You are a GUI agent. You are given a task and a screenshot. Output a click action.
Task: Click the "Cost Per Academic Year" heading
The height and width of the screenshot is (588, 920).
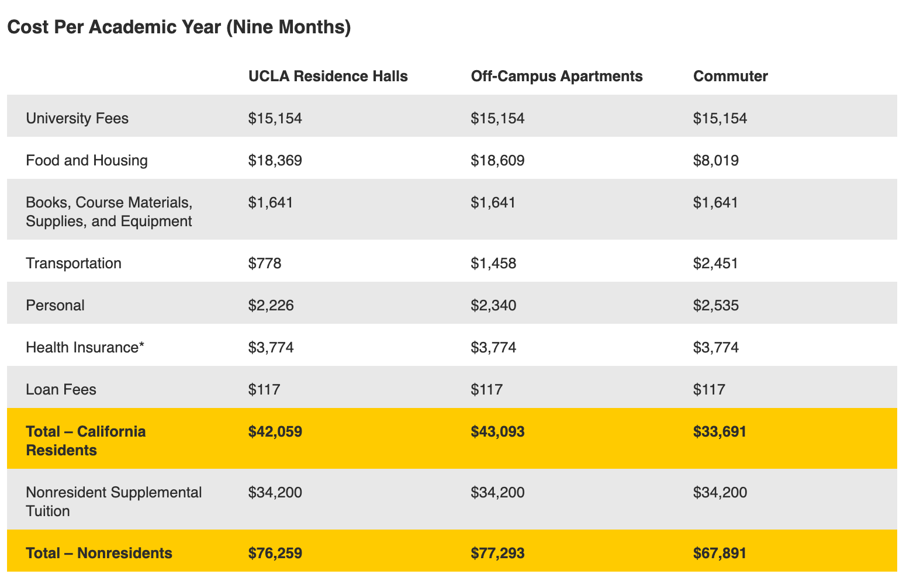click(179, 27)
